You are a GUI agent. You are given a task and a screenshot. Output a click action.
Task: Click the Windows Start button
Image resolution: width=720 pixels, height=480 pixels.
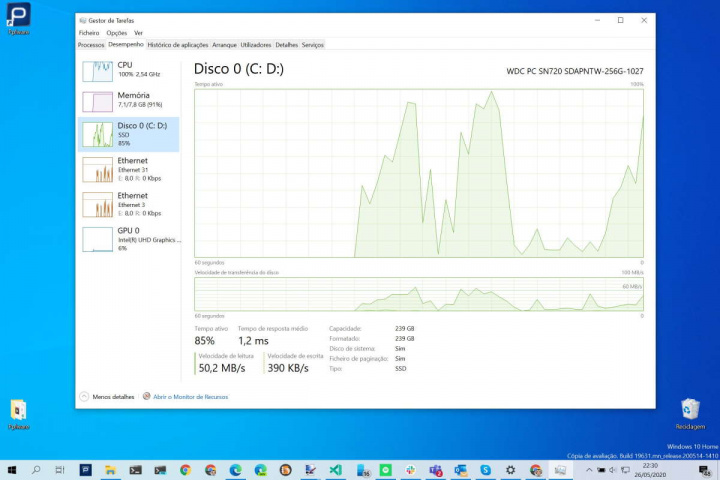[x=11, y=469]
